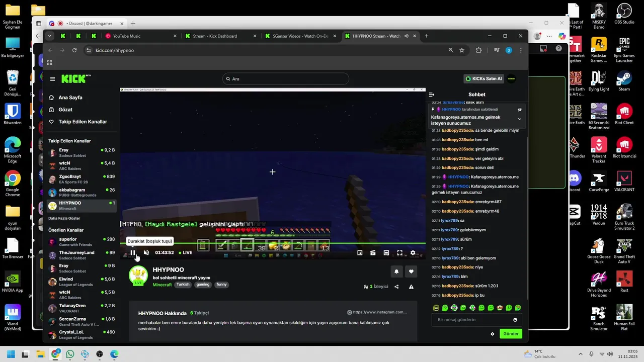Switch to SGanser Videos tab
The image size is (644, 362).
point(300,36)
